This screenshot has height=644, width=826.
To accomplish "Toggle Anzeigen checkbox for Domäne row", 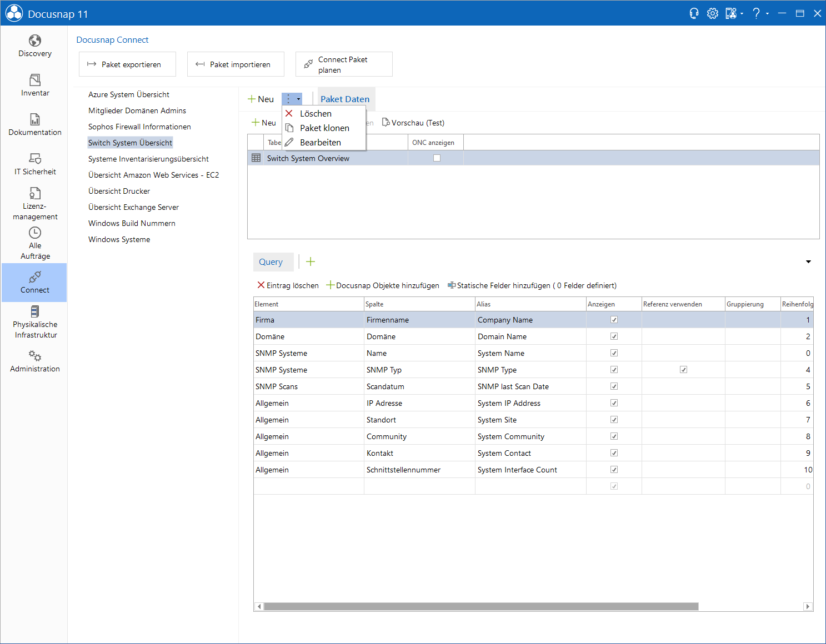I will (x=614, y=336).
